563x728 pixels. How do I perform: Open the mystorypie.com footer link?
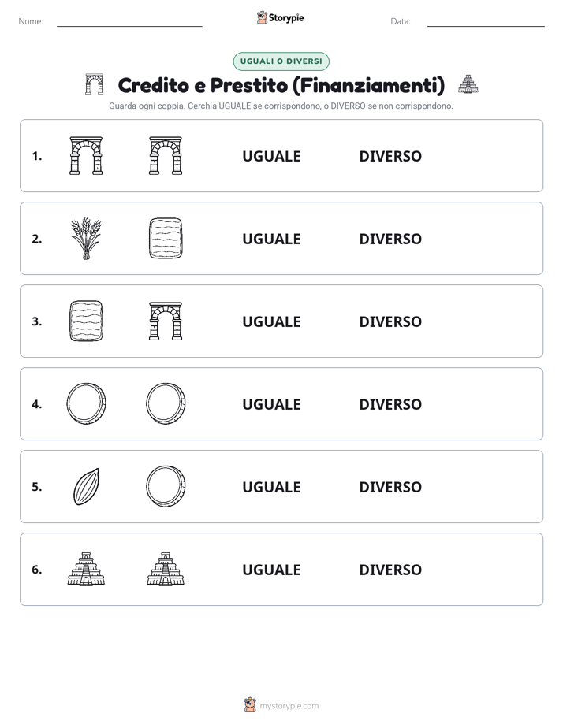[289, 706]
